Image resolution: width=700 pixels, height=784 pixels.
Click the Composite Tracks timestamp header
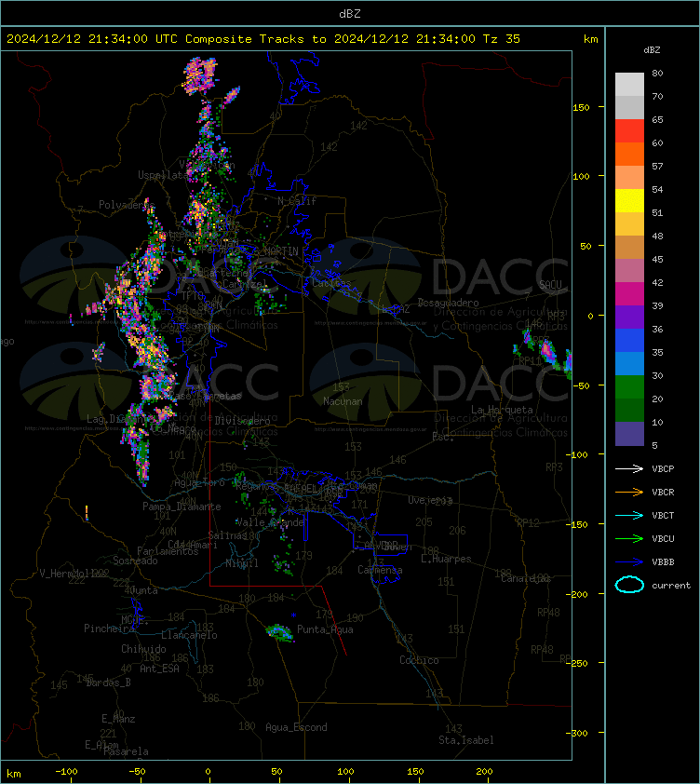point(263,39)
